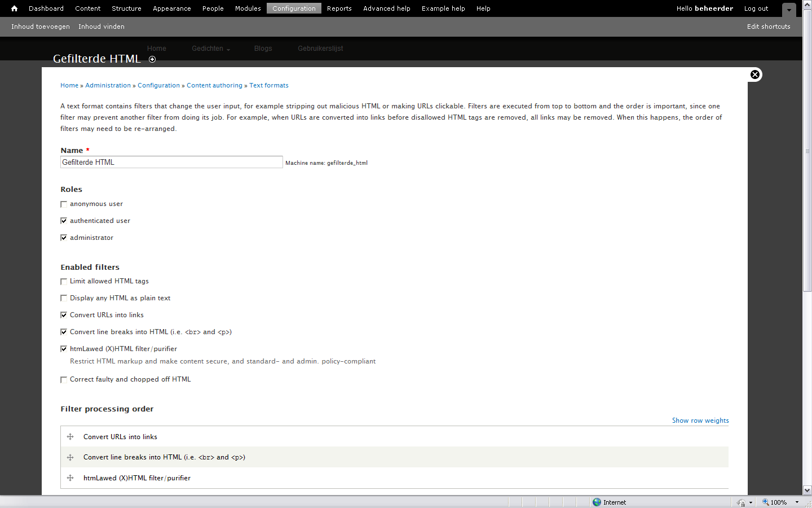Click the Internet zone globe icon in status bar
This screenshot has height=508, width=812.
pyautogui.click(x=596, y=502)
